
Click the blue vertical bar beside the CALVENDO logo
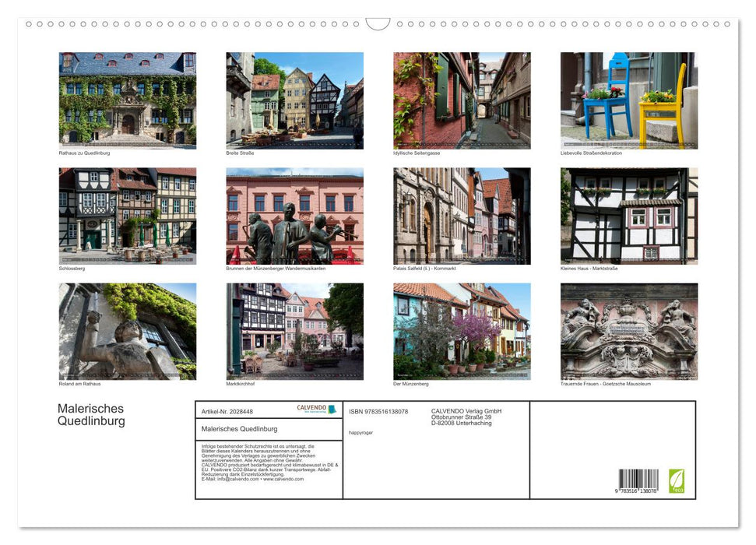tap(333, 410)
